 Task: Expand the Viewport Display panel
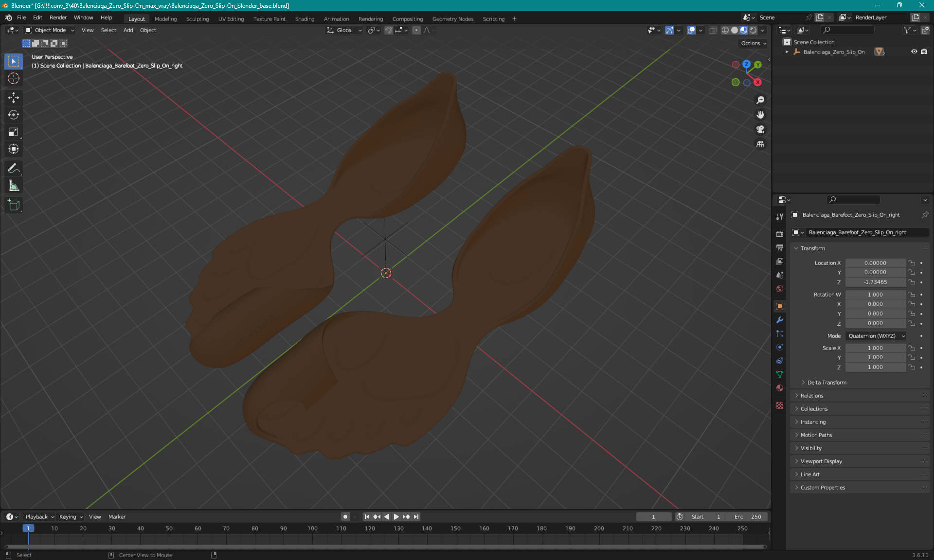(821, 461)
